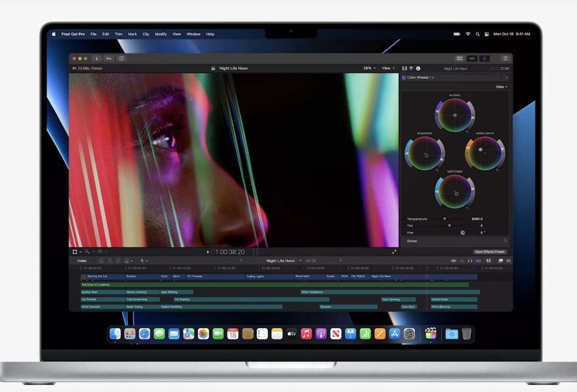Open the inspector View dropdown

tap(502, 87)
